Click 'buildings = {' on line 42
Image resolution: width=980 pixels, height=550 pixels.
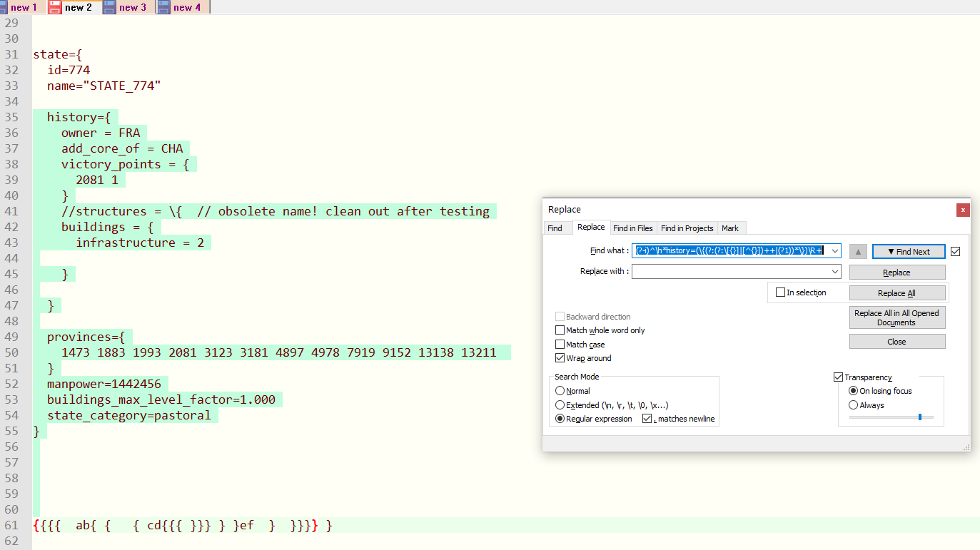108,227
